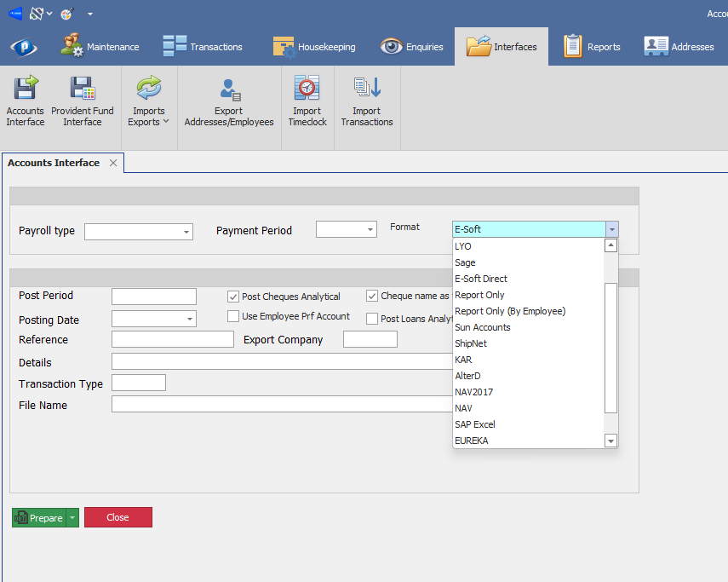Select SAP Excel from the Format list
This screenshot has width=728, height=582.
pyautogui.click(x=529, y=424)
